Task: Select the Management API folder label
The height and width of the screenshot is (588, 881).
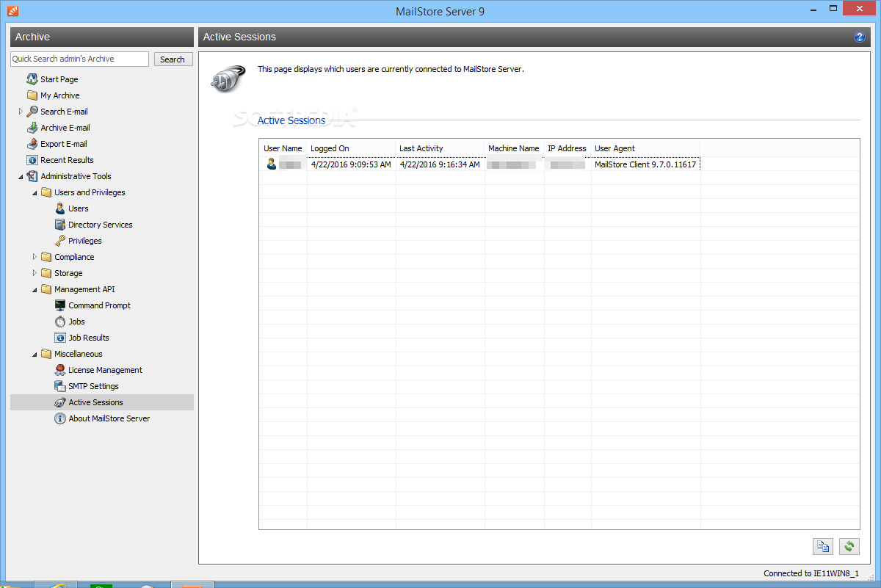Action: pyautogui.click(x=84, y=289)
